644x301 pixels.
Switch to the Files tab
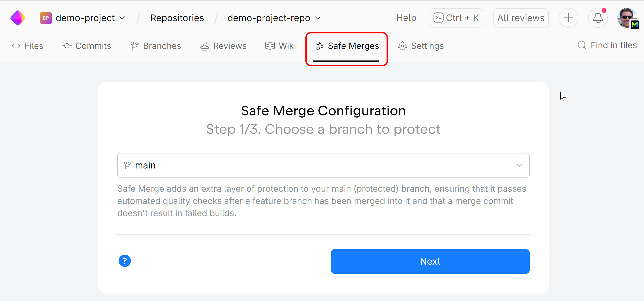tap(28, 46)
